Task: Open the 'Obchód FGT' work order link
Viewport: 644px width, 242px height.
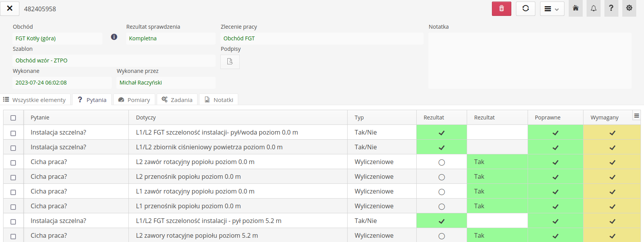Action: [x=239, y=38]
